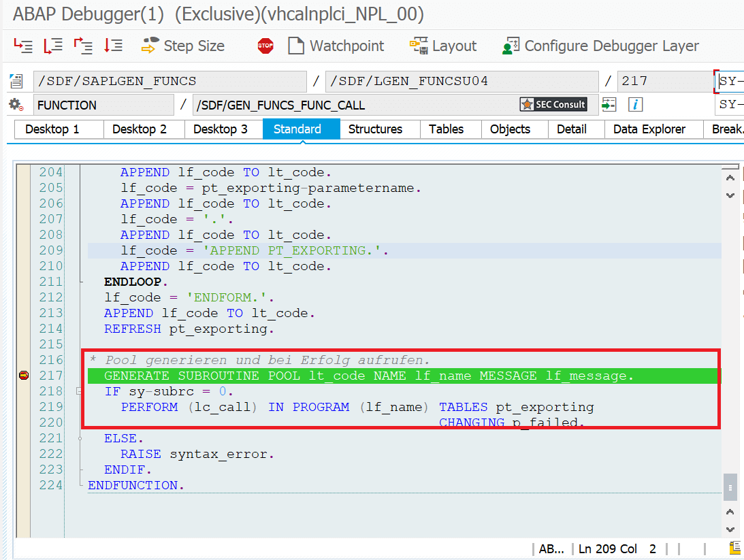744x560 pixels.
Task: Click the ENDFUNCTION statement on line 224
Action: [x=135, y=485]
